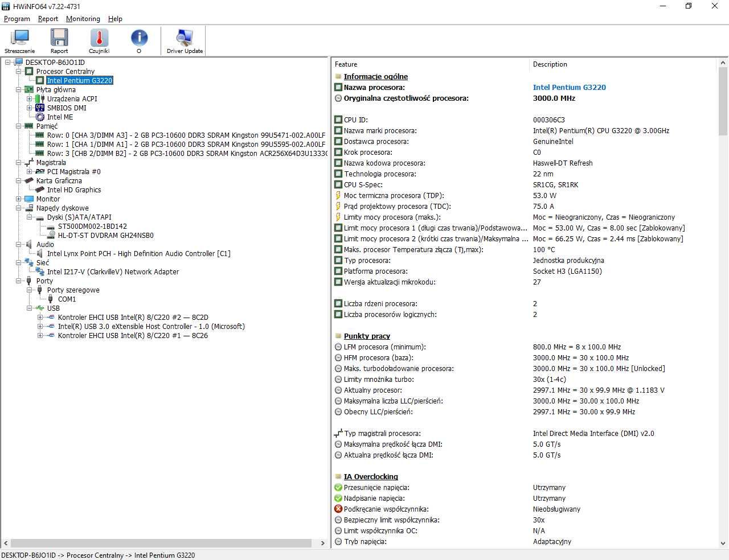This screenshot has width=729, height=560.
Task: Click the motherboard icon beside Płyta główna
Action: coord(29,89)
